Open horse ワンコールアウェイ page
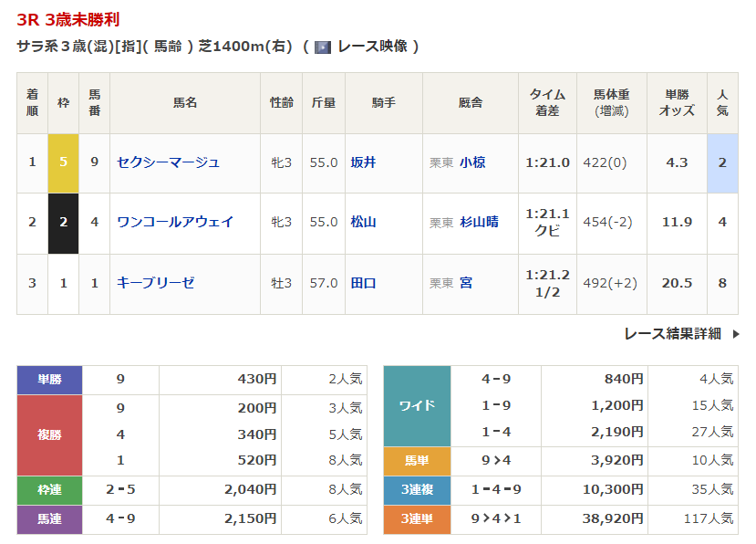The image size is (756, 544). (x=175, y=222)
